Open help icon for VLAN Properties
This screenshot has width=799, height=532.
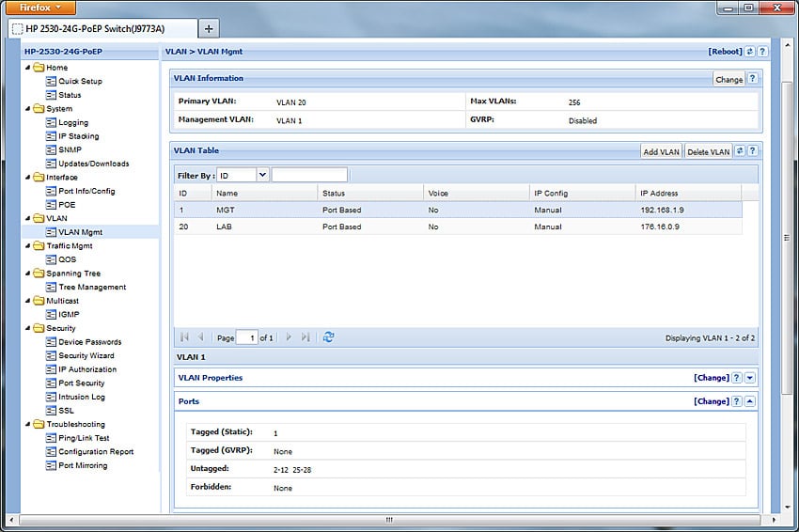coord(737,378)
